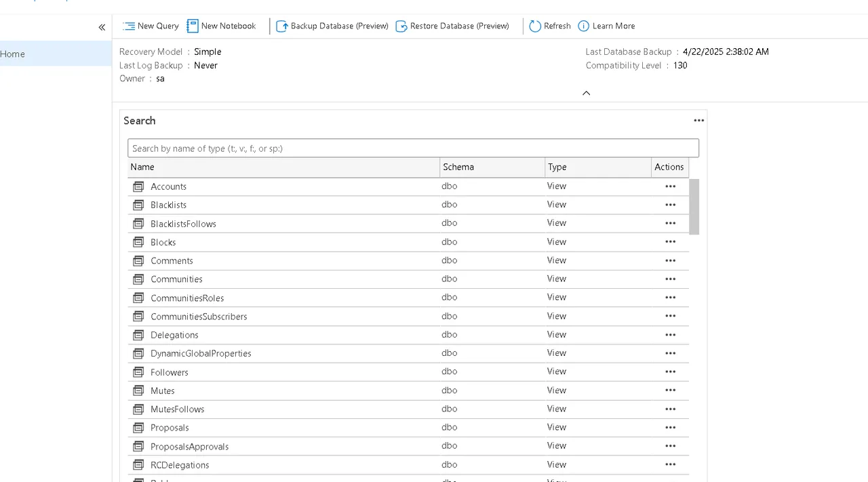Click the New Notebook icon
Image resolution: width=868 pixels, height=482 pixels.
point(193,26)
